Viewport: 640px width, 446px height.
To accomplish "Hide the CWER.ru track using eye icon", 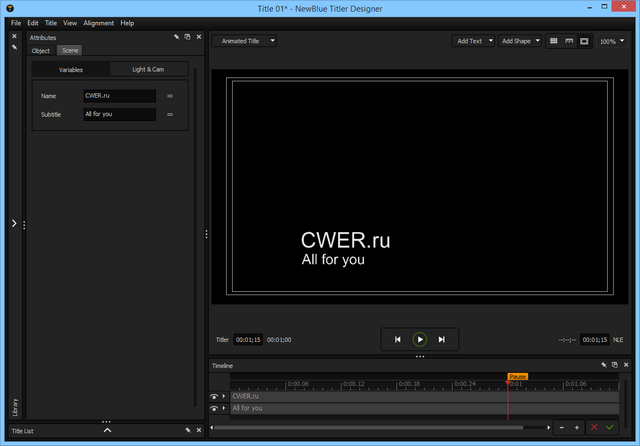I will click(214, 397).
